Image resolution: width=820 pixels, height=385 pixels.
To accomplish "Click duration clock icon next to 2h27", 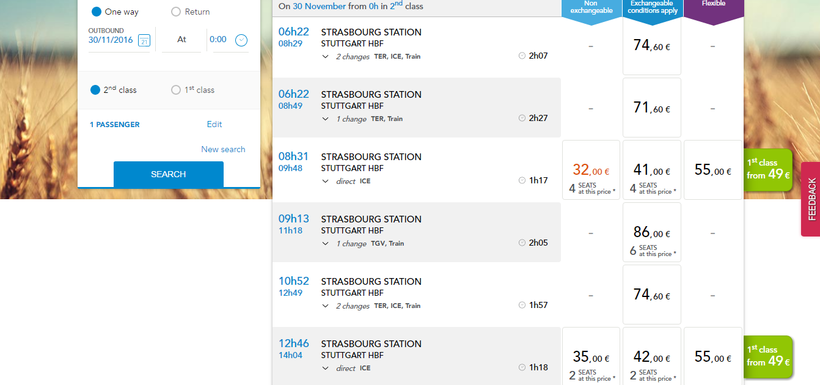I will pyautogui.click(x=521, y=118).
